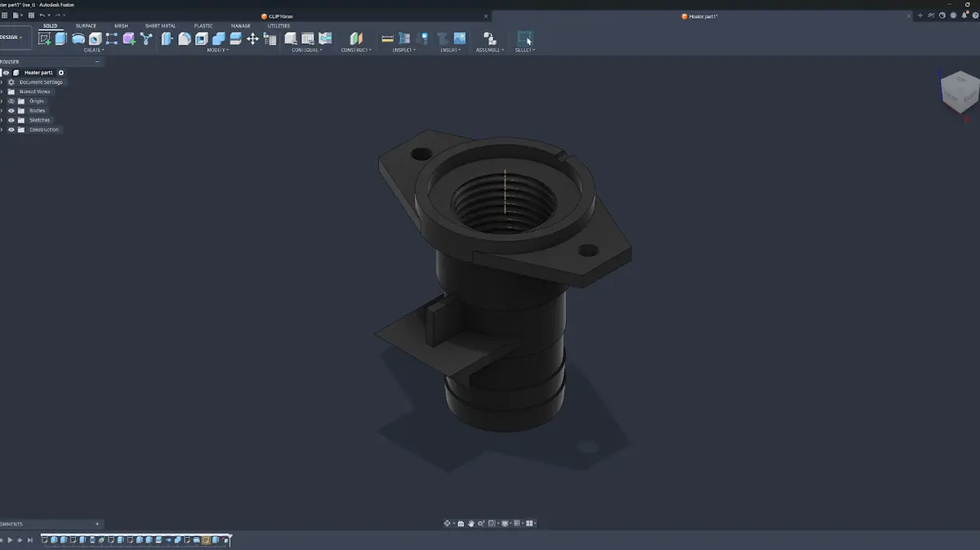
Task: Toggle visibility of the Origin folder
Action: pyautogui.click(x=11, y=101)
